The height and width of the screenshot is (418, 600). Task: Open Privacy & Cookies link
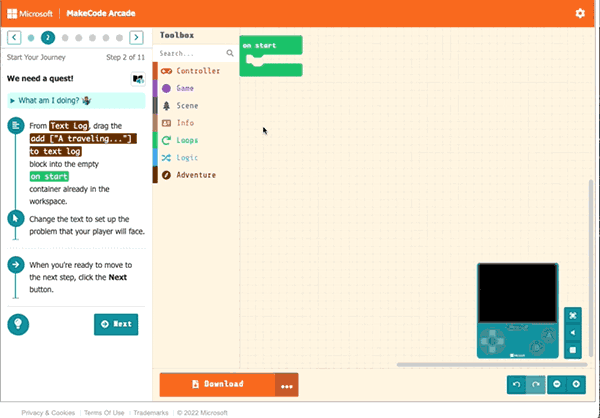coord(48,413)
